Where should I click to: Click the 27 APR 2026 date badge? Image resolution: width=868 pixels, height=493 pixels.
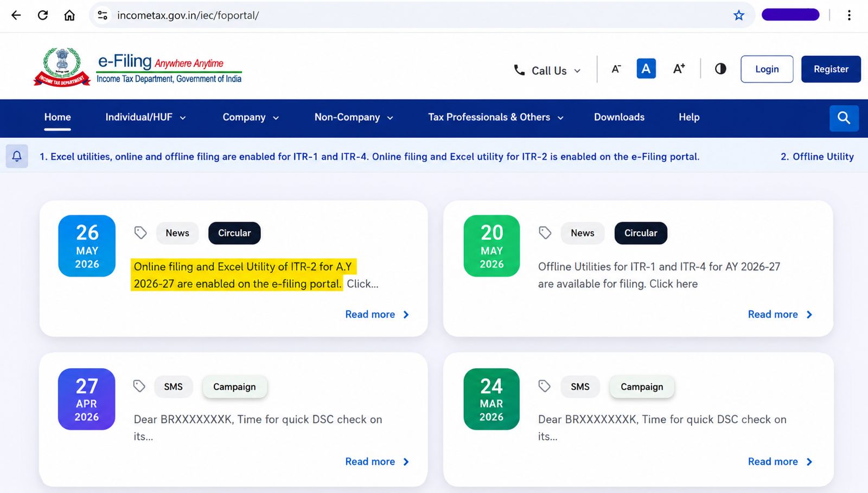[x=87, y=399]
